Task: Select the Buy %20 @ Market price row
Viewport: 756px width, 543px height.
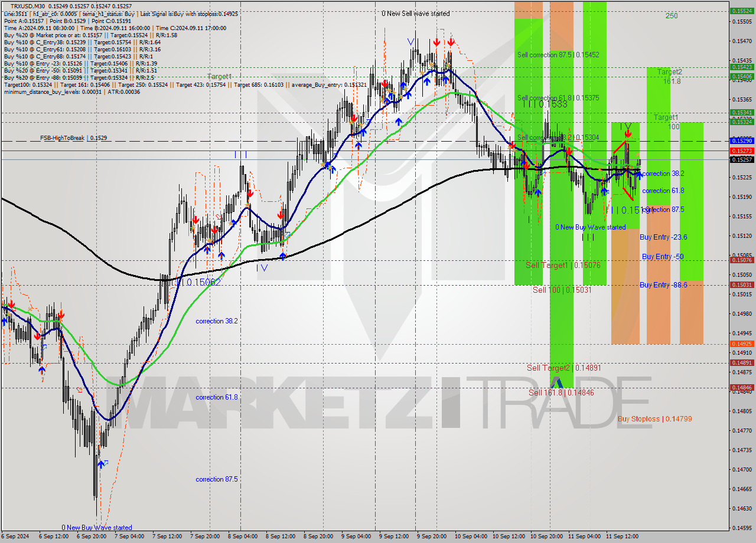Action: point(90,35)
